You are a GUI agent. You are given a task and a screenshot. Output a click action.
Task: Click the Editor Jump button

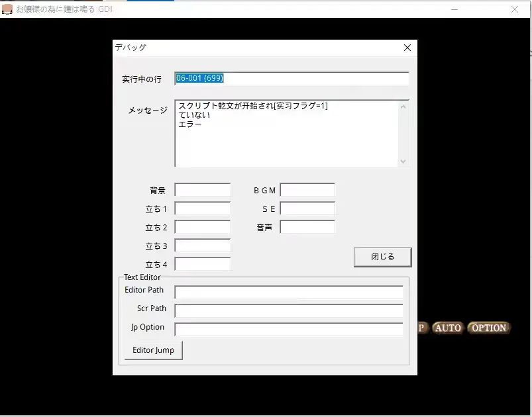(153, 350)
